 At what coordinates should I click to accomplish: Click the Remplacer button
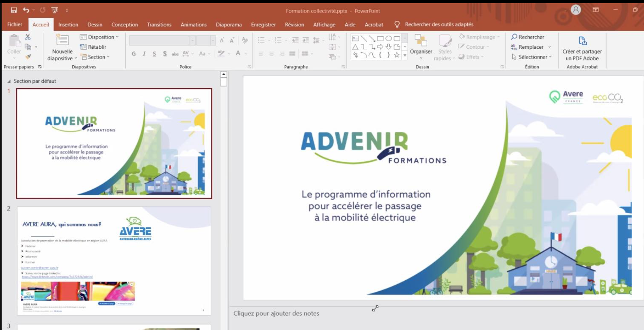pyautogui.click(x=530, y=47)
